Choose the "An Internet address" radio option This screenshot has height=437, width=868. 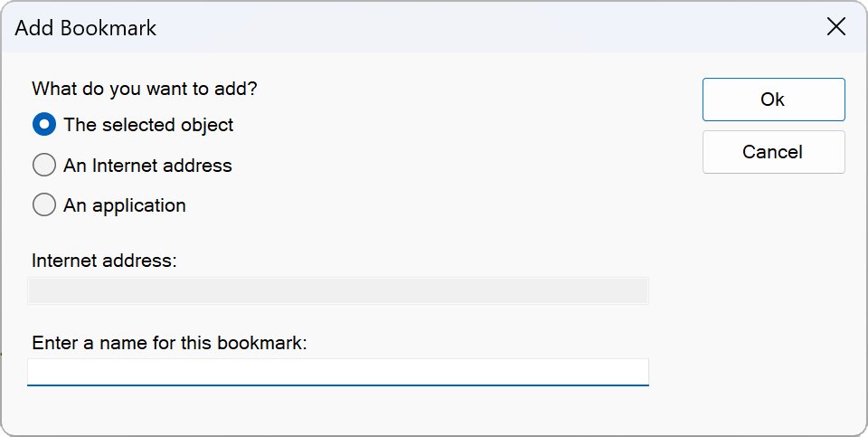pos(44,166)
